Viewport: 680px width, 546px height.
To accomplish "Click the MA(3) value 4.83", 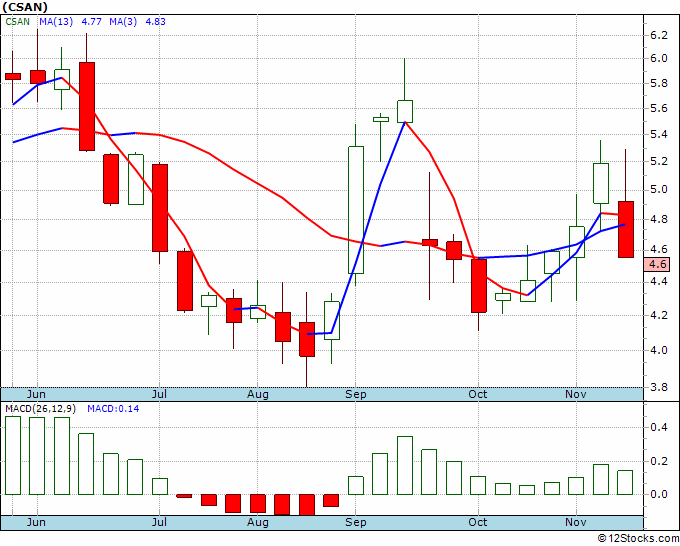I will coord(155,22).
